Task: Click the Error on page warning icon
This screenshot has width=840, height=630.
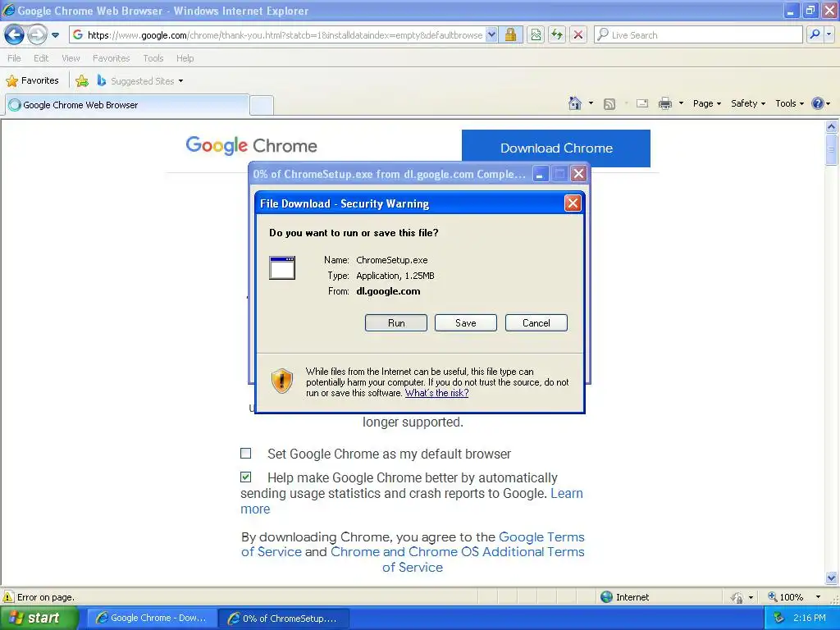Action: coord(8,597)
